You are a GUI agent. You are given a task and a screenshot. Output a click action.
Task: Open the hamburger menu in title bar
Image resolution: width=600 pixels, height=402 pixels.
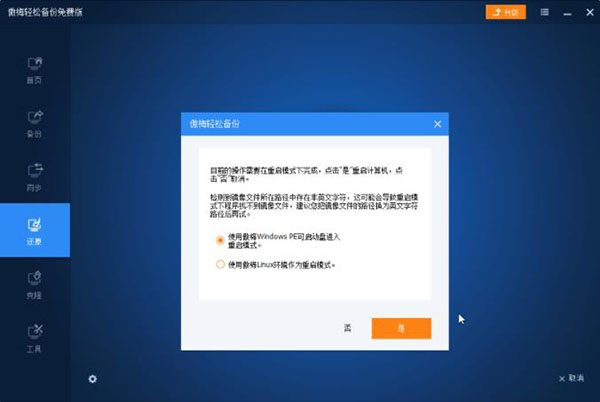543,12
